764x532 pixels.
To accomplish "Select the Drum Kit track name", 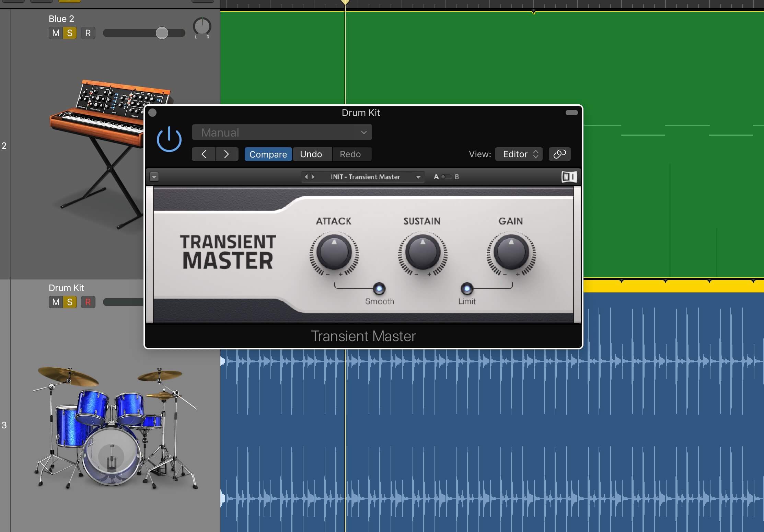I will tap(66, 288).
